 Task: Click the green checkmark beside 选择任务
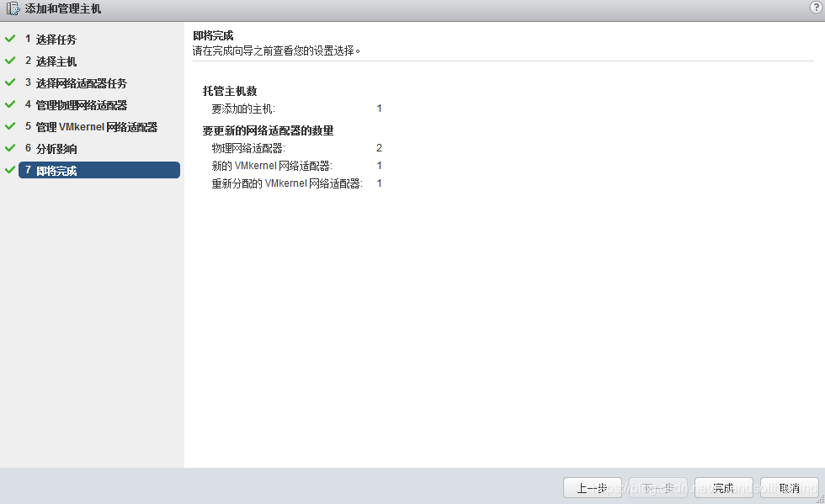(10, 39)
